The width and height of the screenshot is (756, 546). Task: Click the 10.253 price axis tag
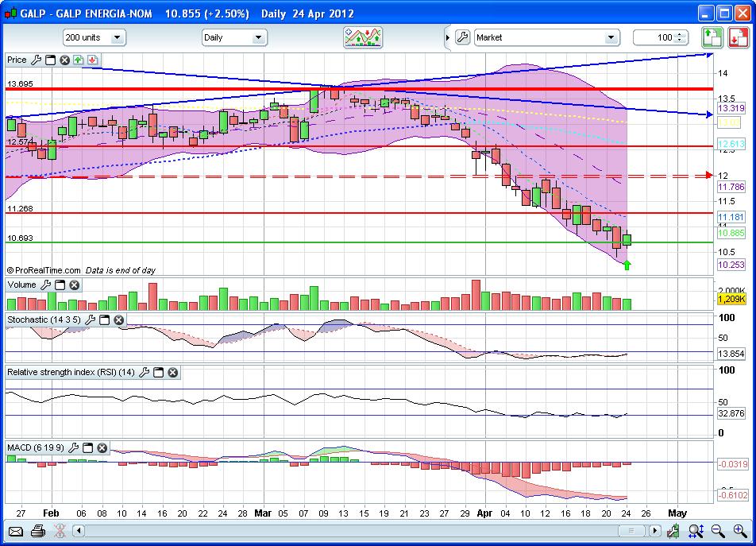click(731, 265)
